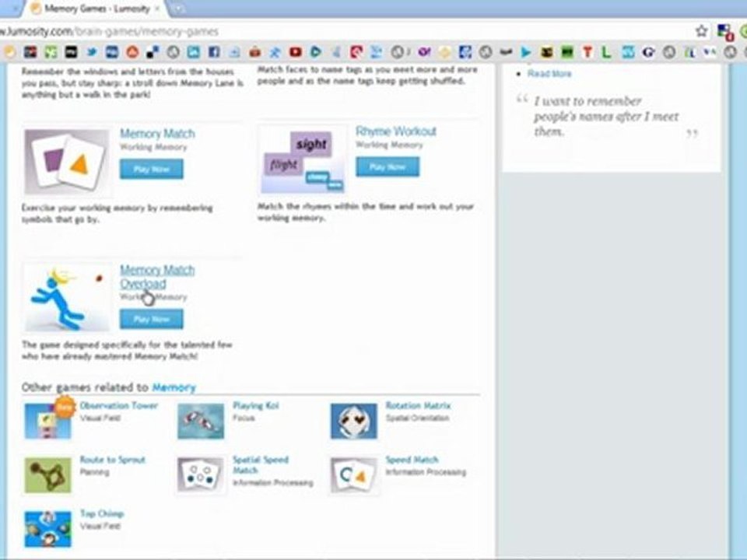This screenshot has width=747, height=560.
Task: Open the Spatial Speed Match thumbnail
Action: pos(201,475)
